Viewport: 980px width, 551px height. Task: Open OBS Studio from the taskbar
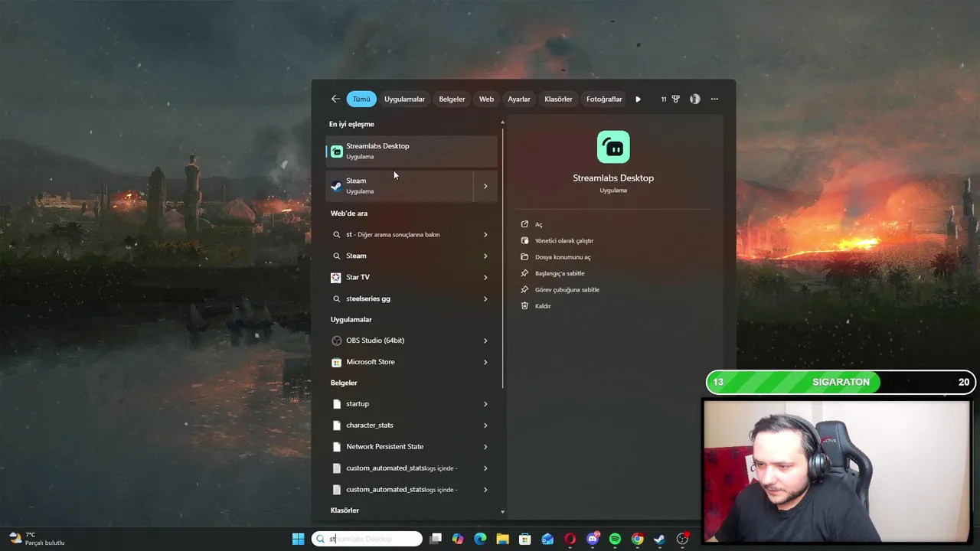coord(682,539)
